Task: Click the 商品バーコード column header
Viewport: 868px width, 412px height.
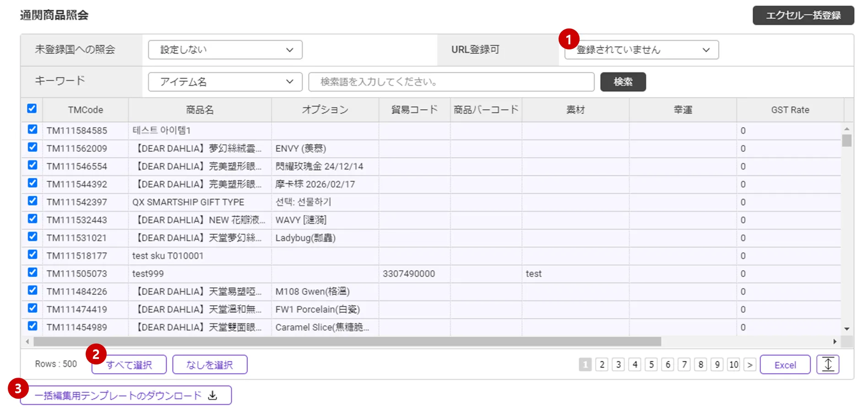Action: coord(486,110)
